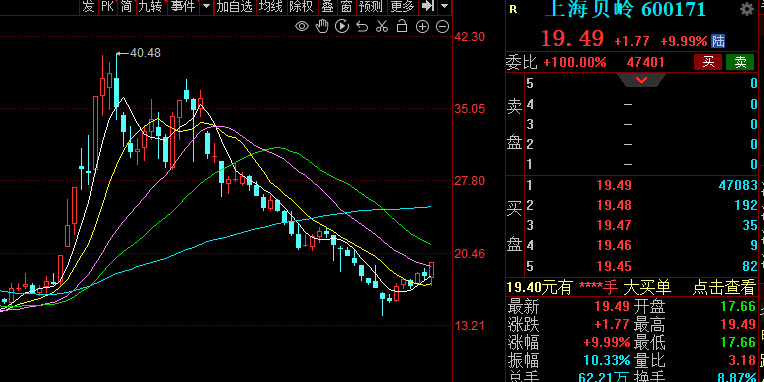Toggle the eye visibility icon on chart
This screenshot has height=382, width=764.
(302, 26)
